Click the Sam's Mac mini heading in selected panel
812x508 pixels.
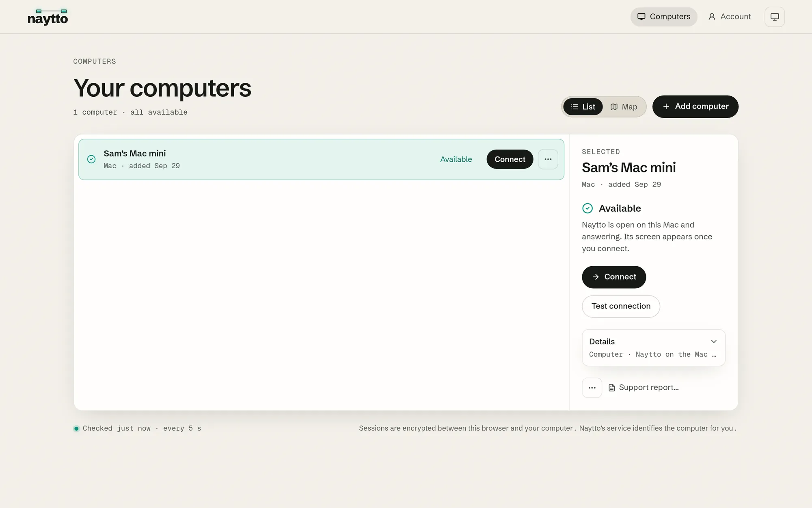point(629,167)
